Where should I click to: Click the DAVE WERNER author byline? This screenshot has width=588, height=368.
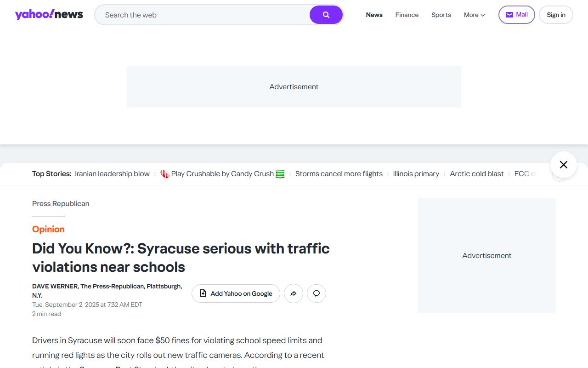[107, 291]
